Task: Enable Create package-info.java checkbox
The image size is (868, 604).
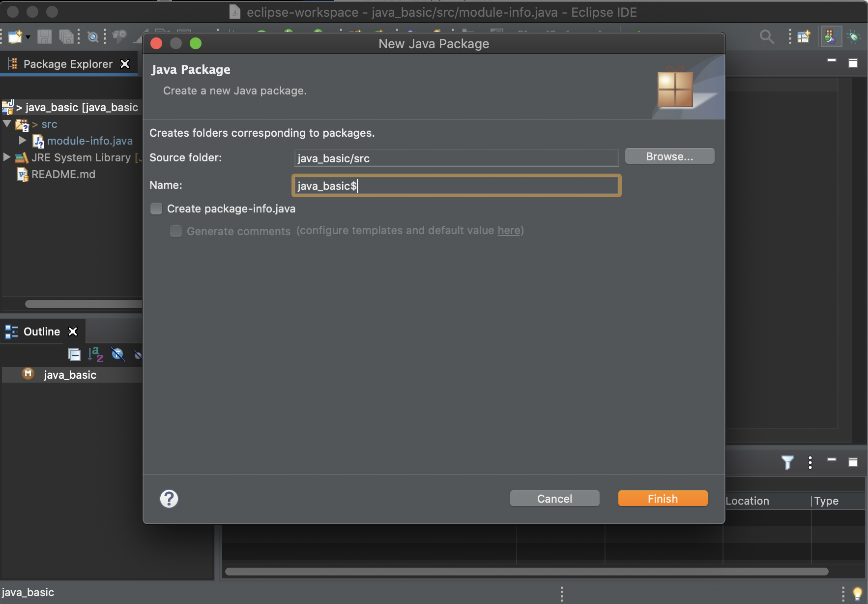Action: click(x=156, y=209)
